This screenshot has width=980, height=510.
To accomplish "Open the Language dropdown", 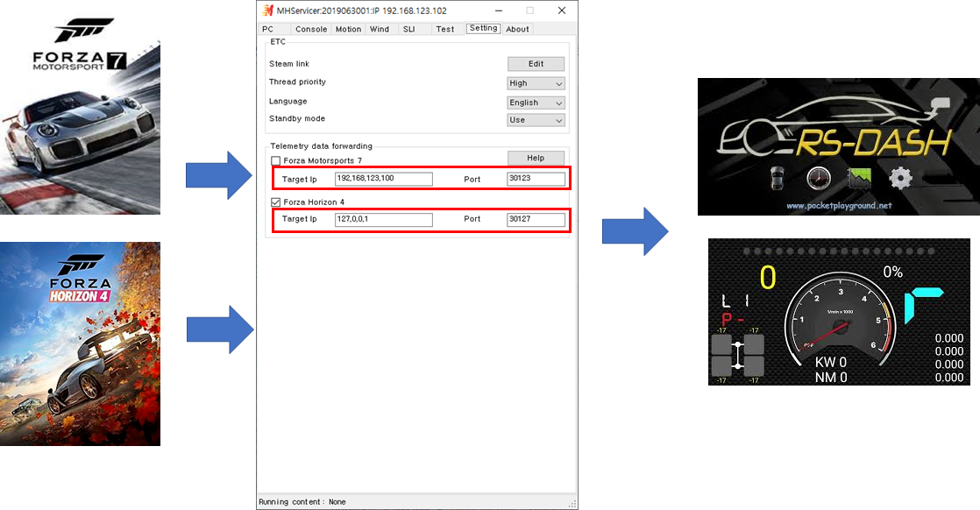I will [536, 103].
